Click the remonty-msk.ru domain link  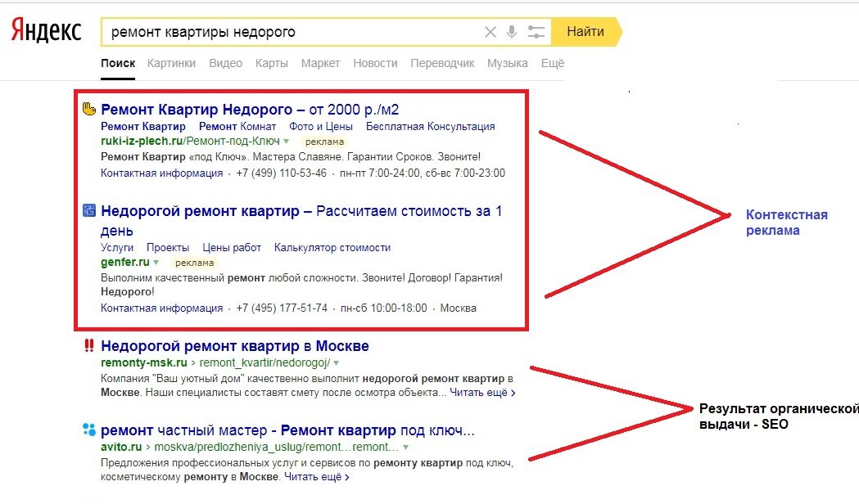(x=144, y=362)
